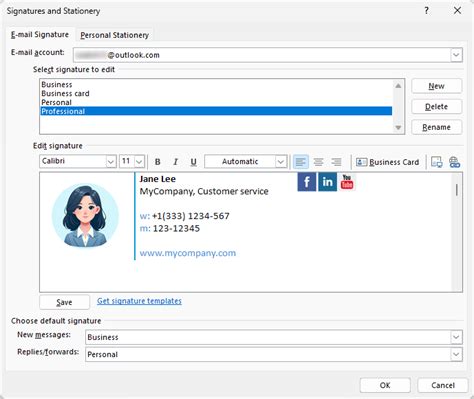Toggle Italic formatting button
This screenshot has height=399, width=474.
pos(175,162)
